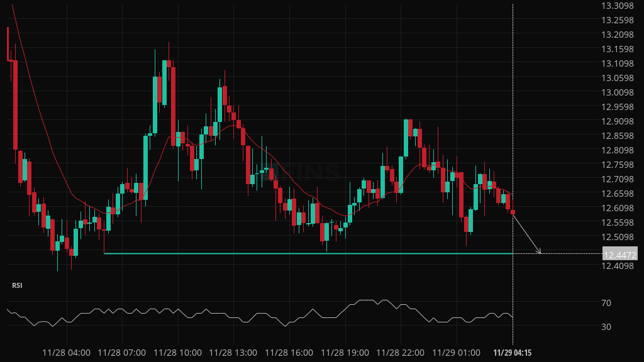
Task: Click the highlighted 12.4472 target price label
Action: [x=619, y=254]
